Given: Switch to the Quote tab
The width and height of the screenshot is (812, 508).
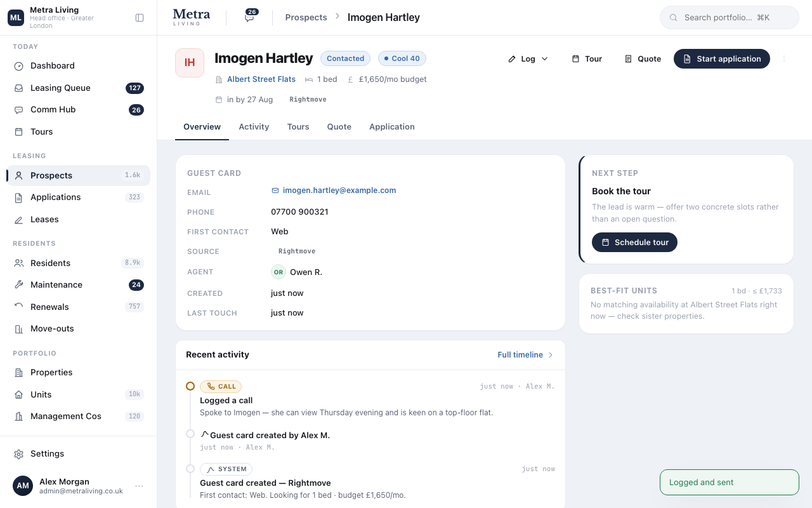Looking at the screenshot, I should click(x=339, y=127).
